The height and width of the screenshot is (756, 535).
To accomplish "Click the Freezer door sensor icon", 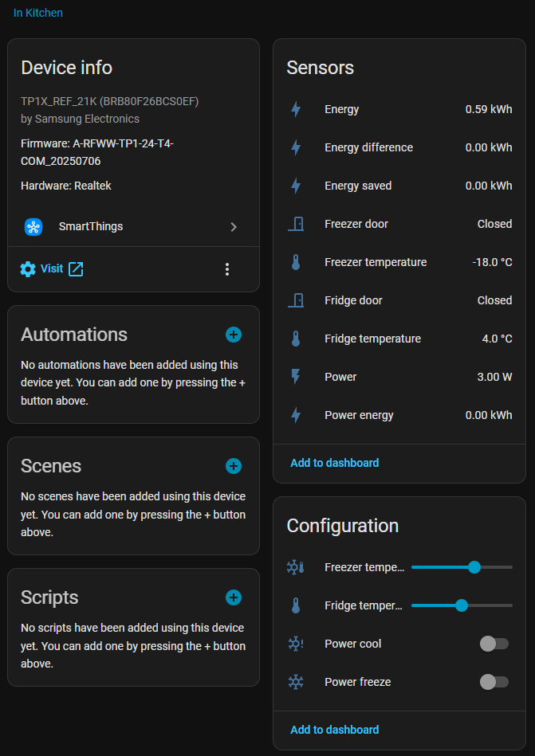I will 296,224.
